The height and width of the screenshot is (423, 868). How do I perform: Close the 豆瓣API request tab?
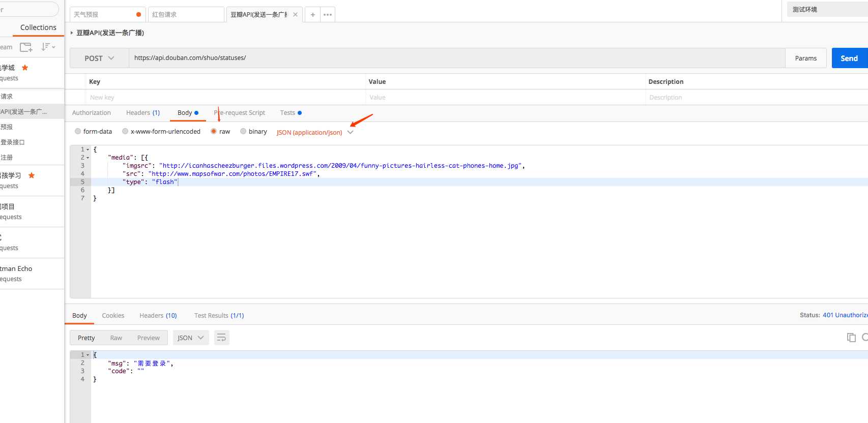[x=295, y=15]
